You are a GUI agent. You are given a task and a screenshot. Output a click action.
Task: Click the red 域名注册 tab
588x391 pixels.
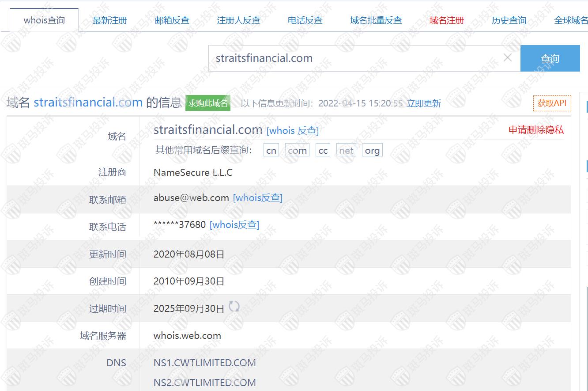point(446,20)
